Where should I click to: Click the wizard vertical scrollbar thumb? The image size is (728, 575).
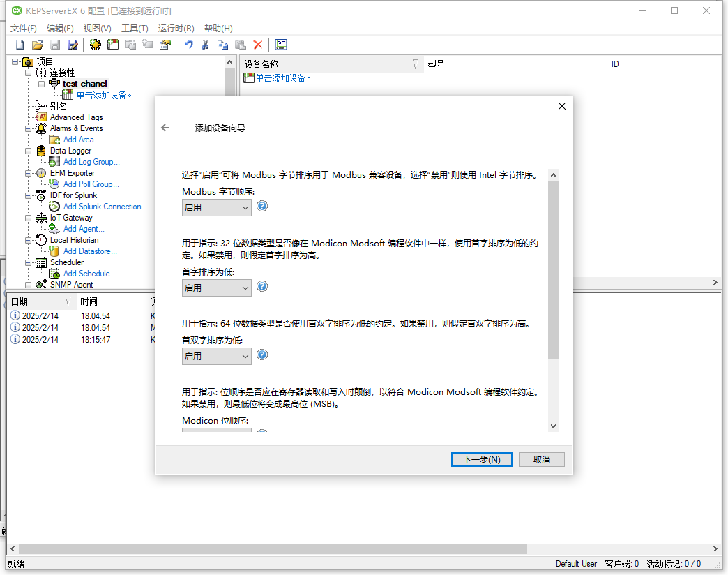(x=553, y=269)
